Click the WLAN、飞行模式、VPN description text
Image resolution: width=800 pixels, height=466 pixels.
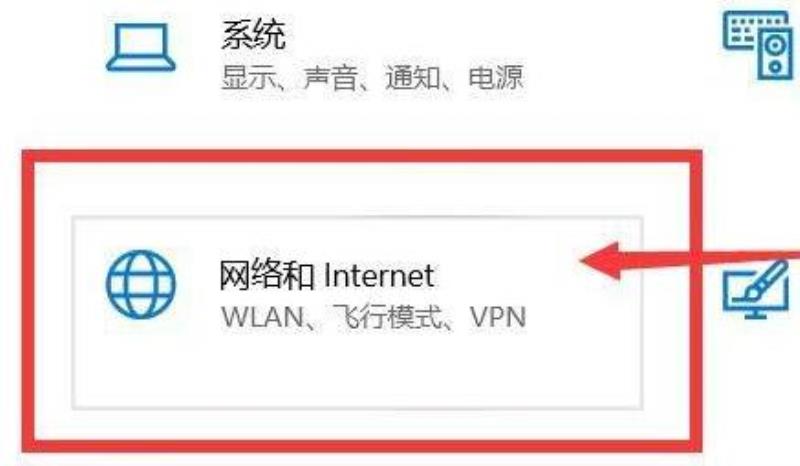coord(373,317)
